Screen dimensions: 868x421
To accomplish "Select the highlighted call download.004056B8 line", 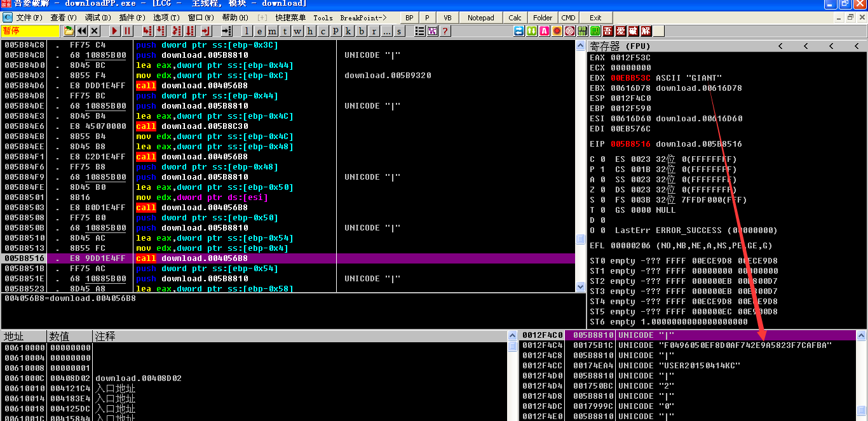I will pyautogui.click(x=203, y=258).
